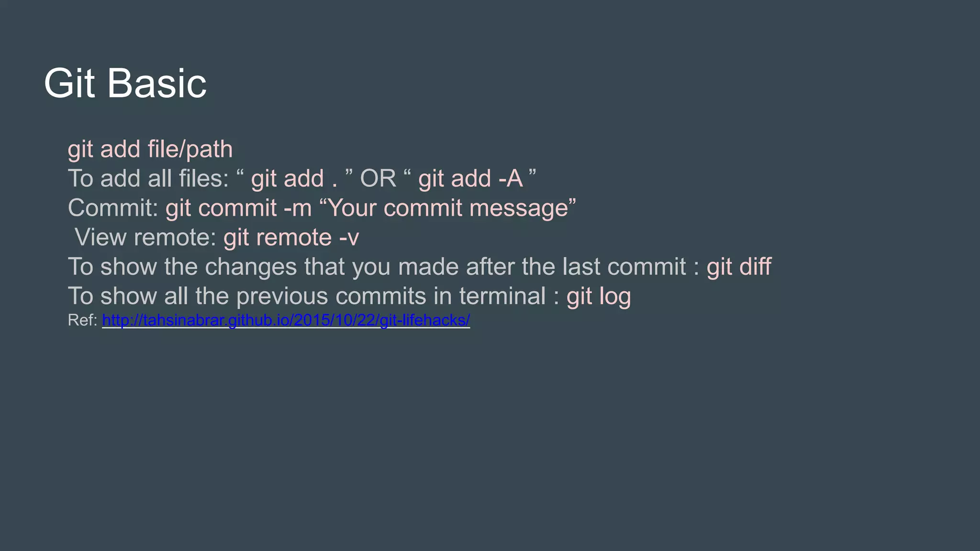Image resolution: width=980 pixels, height=551 pixels.
Task: Click the 'Commit:' label text
Action: point(113,208)
